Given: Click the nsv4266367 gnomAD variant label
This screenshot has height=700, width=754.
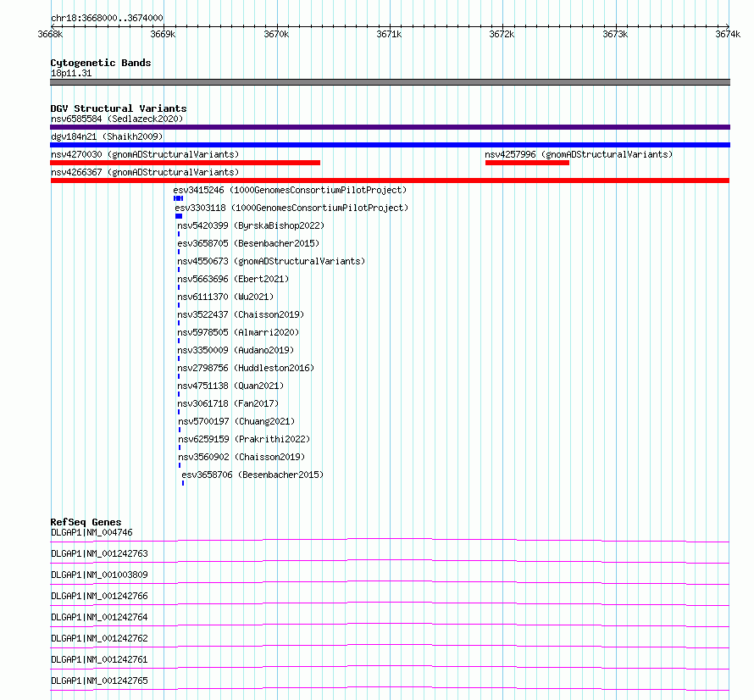Looking at the screenshot, I should click(x=145, y=172).
